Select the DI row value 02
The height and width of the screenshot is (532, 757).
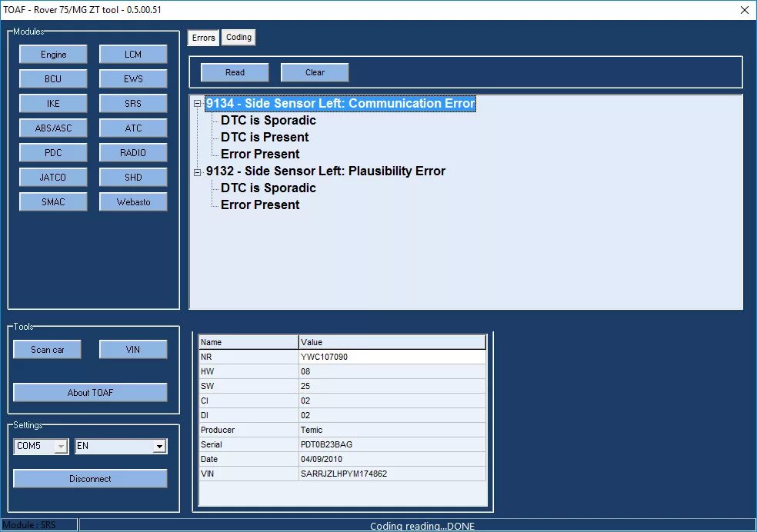pyautogui.click(x=392, y=415)
